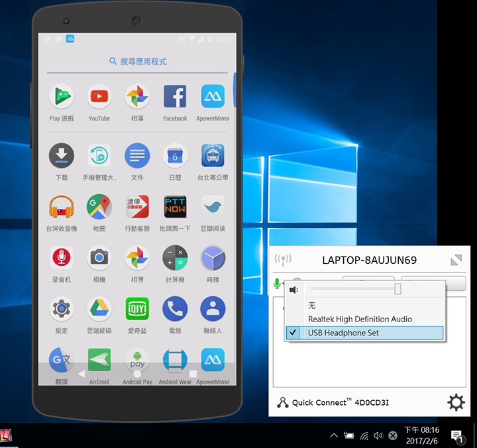477x448 pixels.
Task: Open the Phone dialer app
Action: coord(175,309)
